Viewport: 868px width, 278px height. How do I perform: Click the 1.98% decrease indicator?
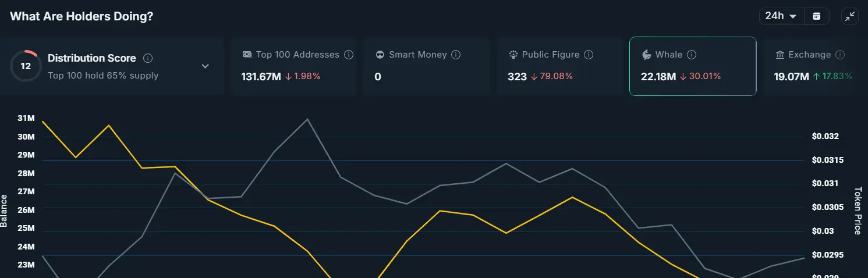[x=303, y=76]
